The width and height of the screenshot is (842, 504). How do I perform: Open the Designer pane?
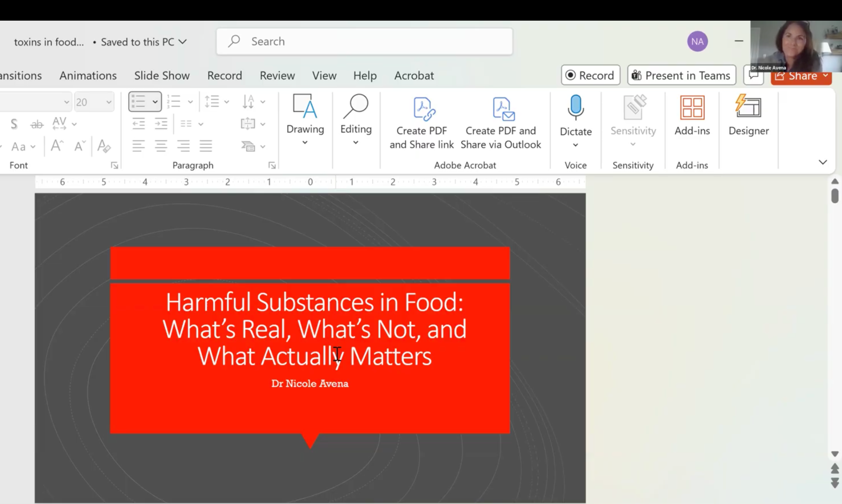coord(749,115)
